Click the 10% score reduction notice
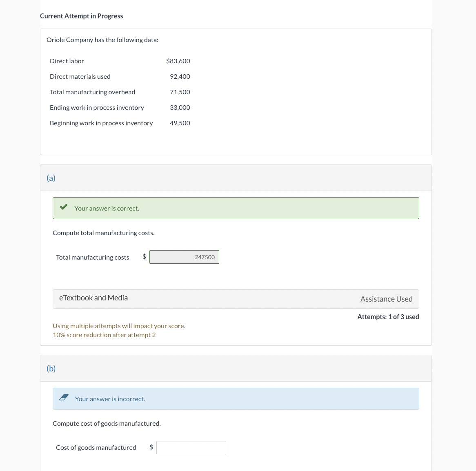Viewport: 476px width, 471px height. point(104,335)
